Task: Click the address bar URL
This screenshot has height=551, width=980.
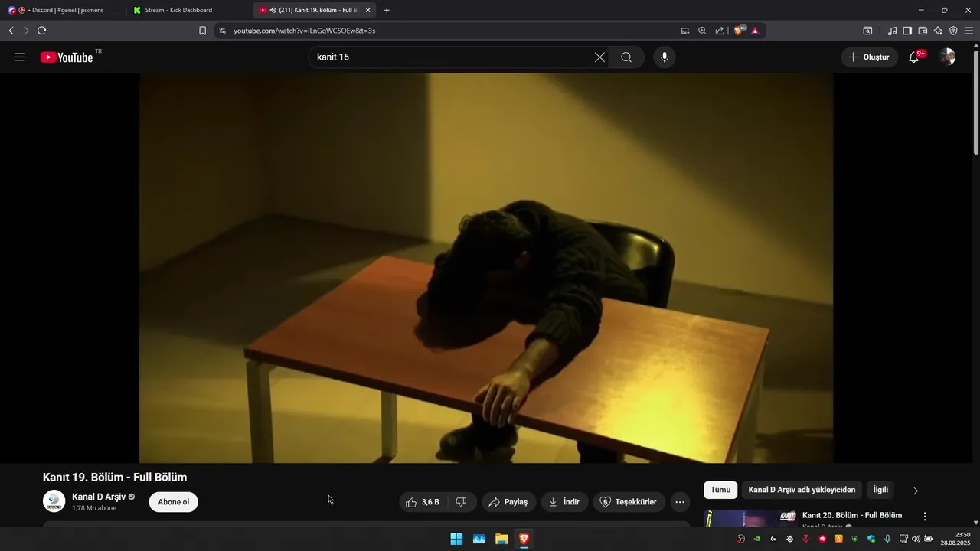Action: 304,31
